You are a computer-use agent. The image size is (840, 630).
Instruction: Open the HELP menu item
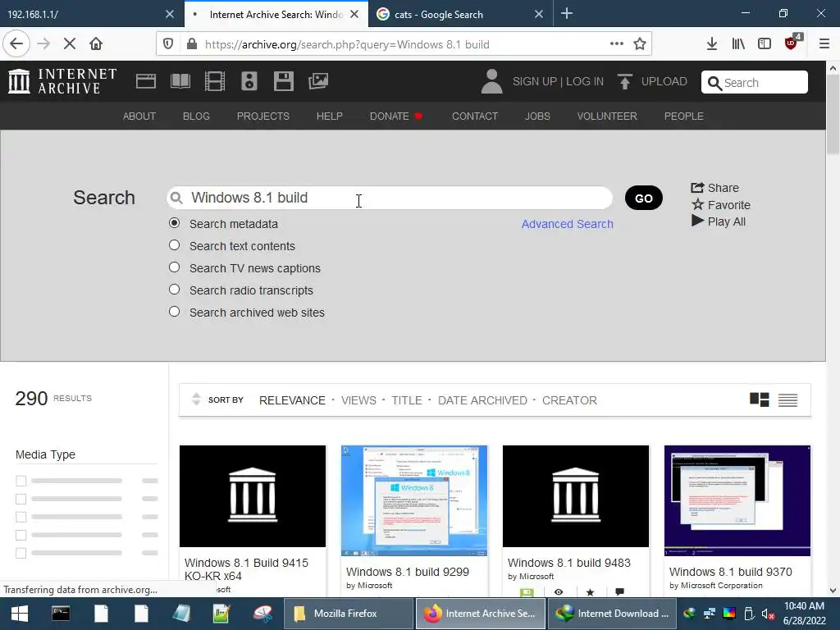pos(330,116)
